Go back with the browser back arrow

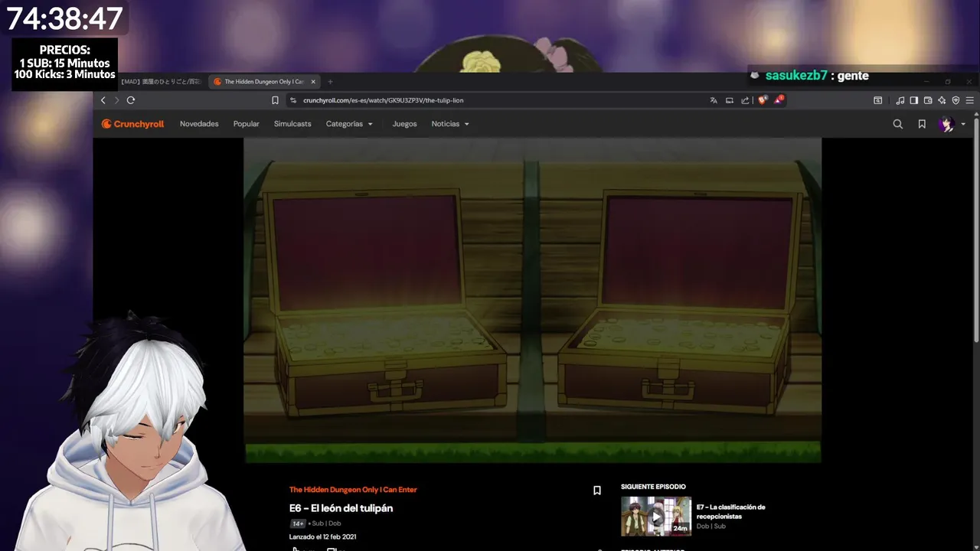(x=103, y=100)
